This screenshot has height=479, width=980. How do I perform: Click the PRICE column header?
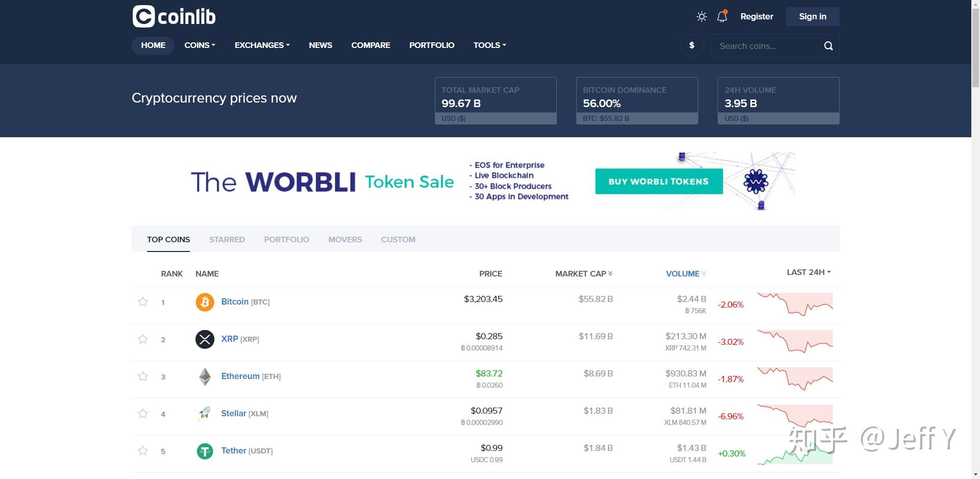491,274
